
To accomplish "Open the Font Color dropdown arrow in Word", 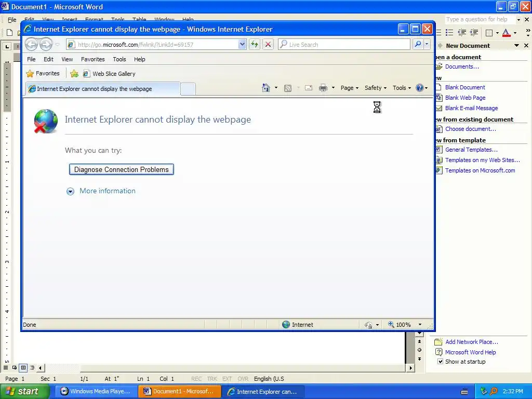I will (515, 33).
